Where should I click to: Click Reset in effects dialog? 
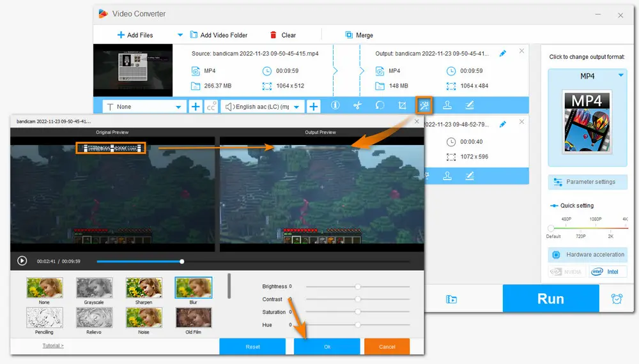click(252, 347)
